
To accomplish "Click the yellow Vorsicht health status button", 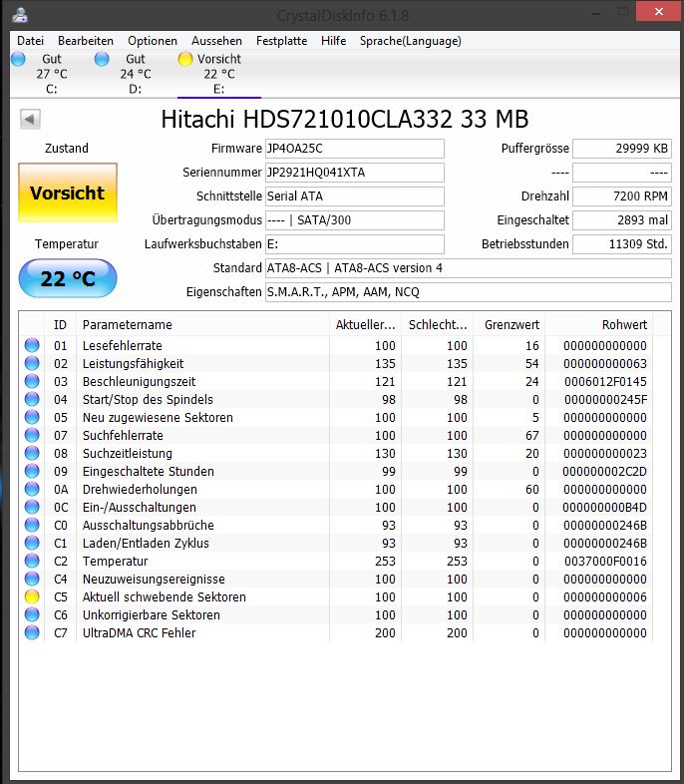I will pos(68,193).
